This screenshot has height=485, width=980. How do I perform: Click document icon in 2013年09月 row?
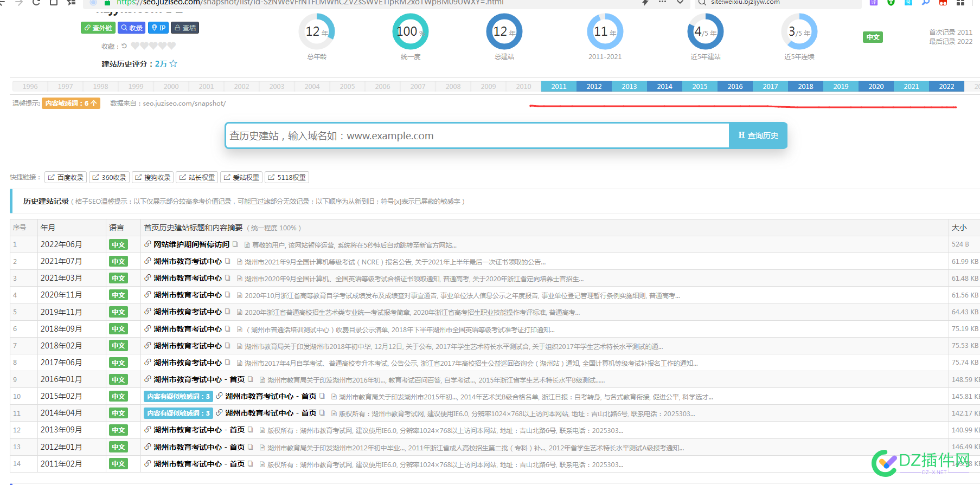coord(262,431)
